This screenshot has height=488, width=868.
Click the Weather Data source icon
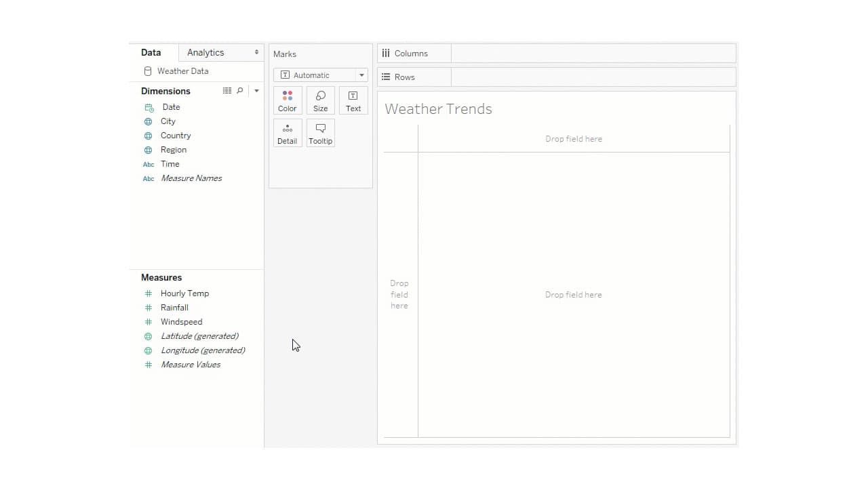[147, 70]
